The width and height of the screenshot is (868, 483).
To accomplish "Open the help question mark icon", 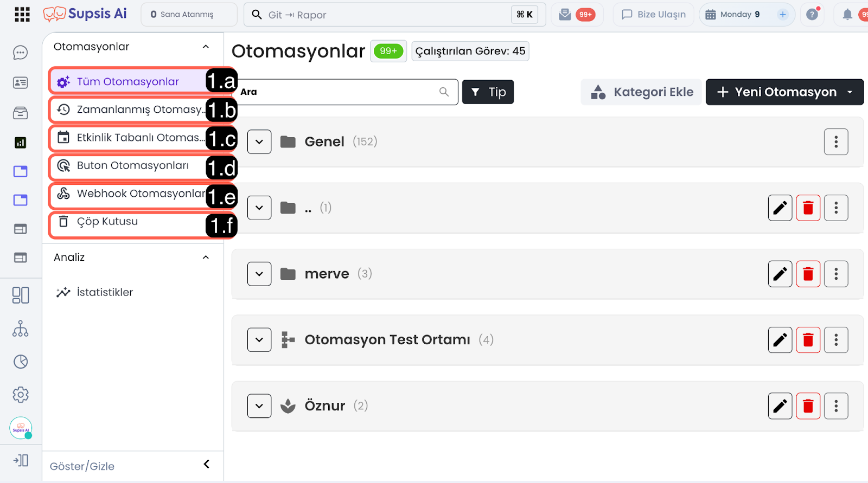I will 812,15.
